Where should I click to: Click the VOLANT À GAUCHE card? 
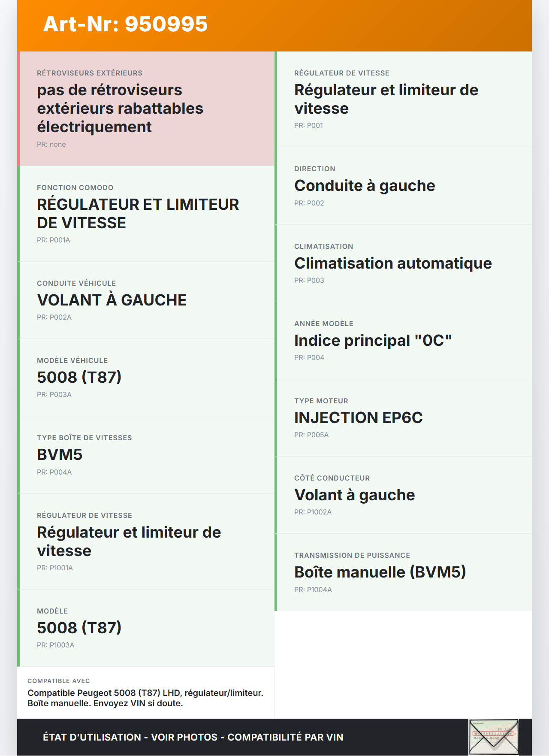pos(146,300)
